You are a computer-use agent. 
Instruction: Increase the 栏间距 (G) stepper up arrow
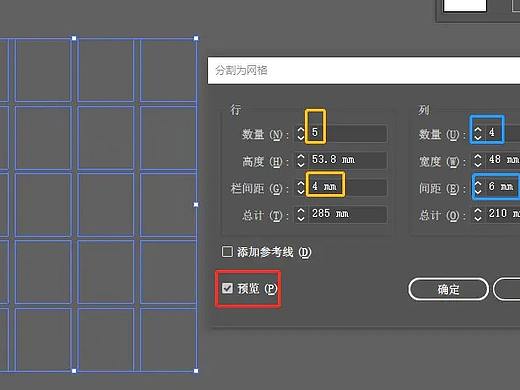pos(301,183)
